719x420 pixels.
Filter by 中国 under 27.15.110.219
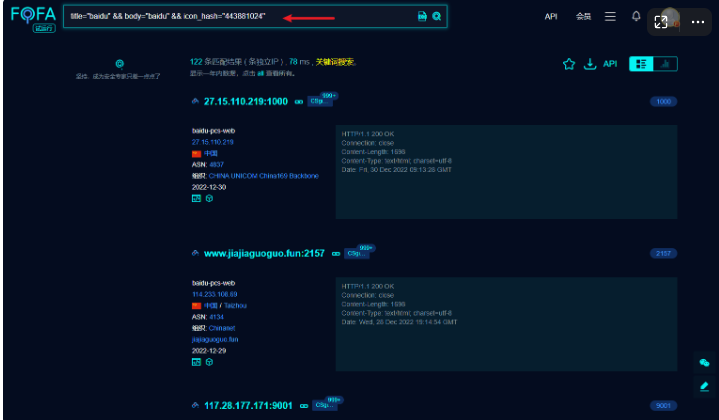(210, 153)
